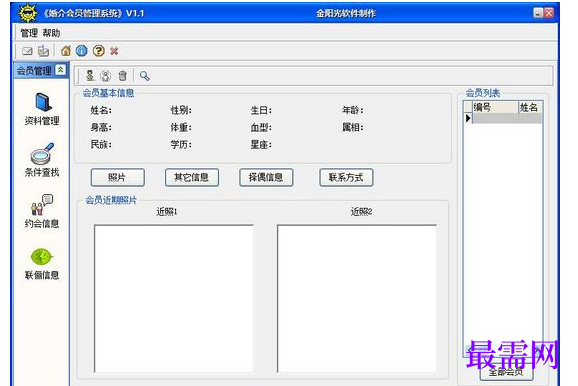Click the 照片 button
This screenshot has height=386, width=578.
(x=118, y=178)
